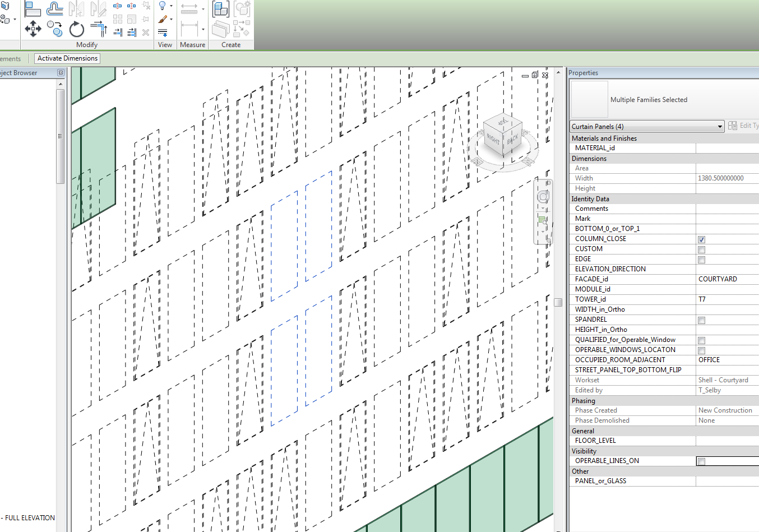This screenshot has height=532, width=759.
Task: Open the Aligned Dimension dropdown arrow
Action: coord(203,29)
